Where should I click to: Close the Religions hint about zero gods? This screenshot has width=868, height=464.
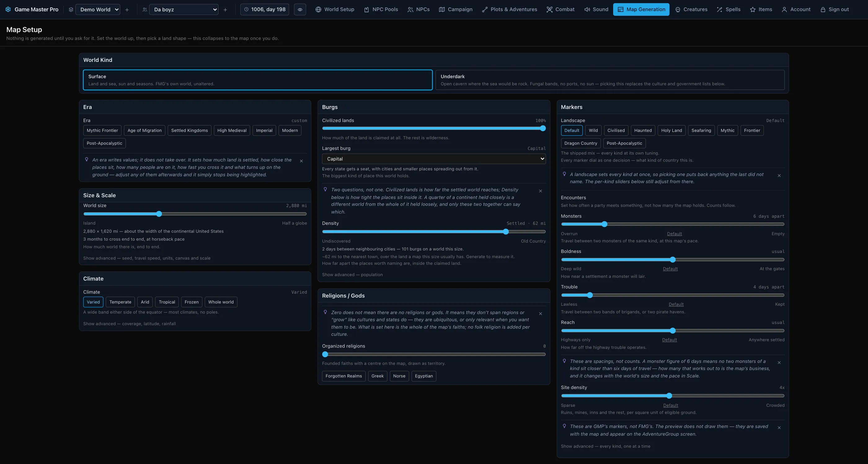tap(540, 314)
